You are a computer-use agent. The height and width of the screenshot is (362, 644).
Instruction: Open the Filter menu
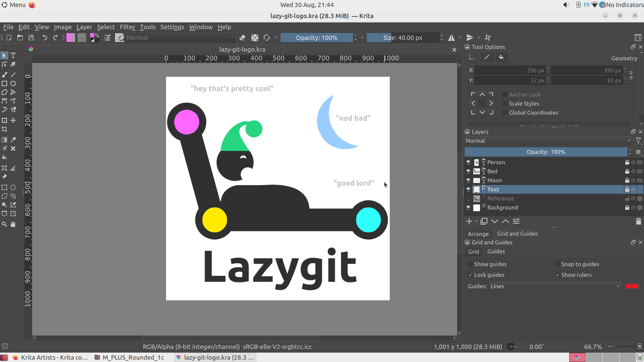click(127, 27)
